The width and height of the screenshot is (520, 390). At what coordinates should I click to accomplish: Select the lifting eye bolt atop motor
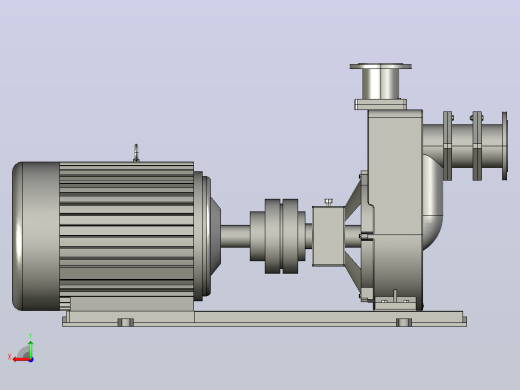[x=136, y=153]
